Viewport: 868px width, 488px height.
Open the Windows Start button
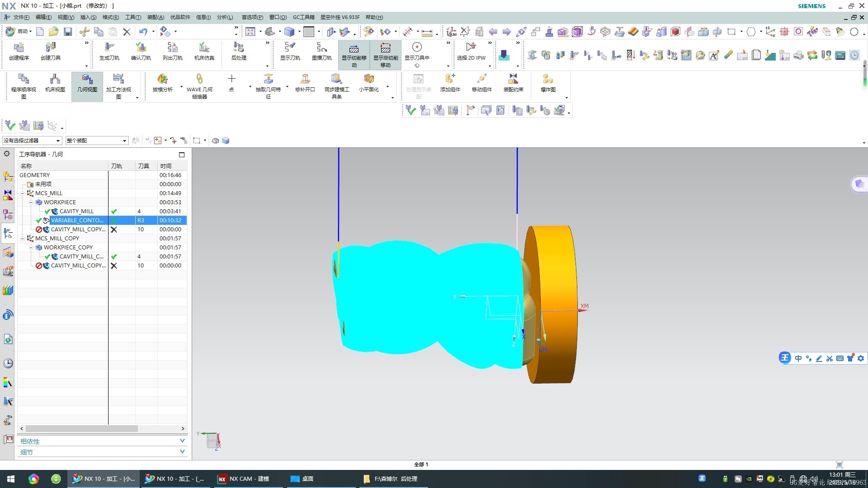(11, 479)
